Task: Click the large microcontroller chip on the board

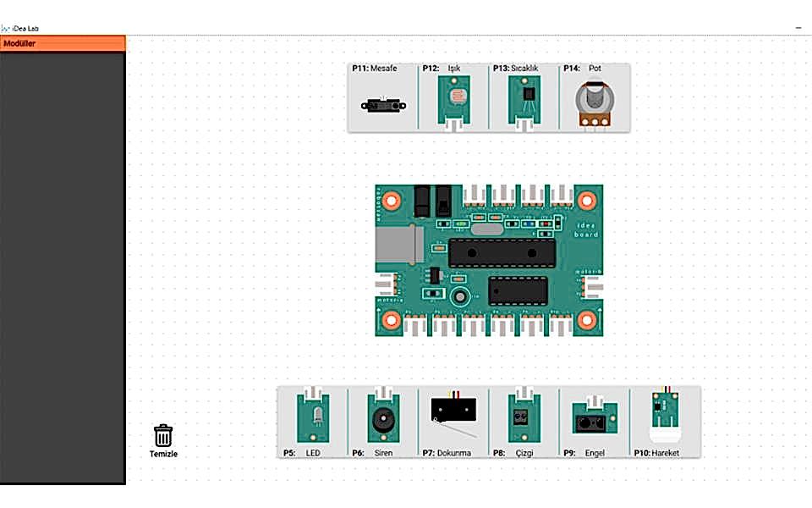Action: (x=502, y=252)
